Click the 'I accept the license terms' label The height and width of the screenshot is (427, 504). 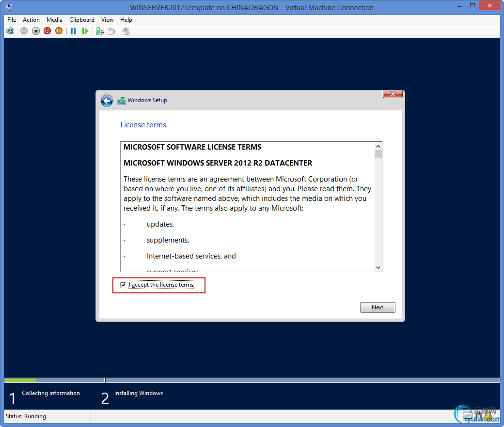pos(161,285)
